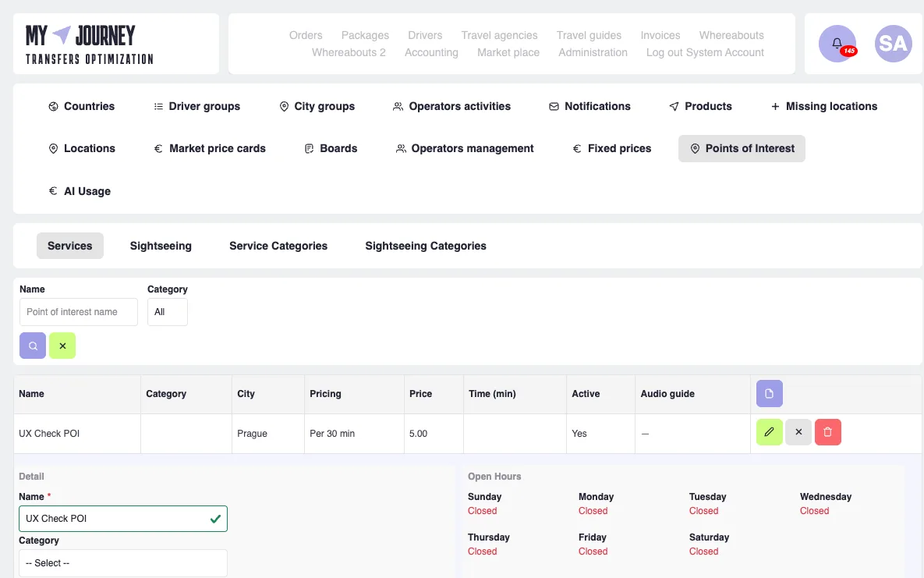Go to Drivers page

point(425,35)
